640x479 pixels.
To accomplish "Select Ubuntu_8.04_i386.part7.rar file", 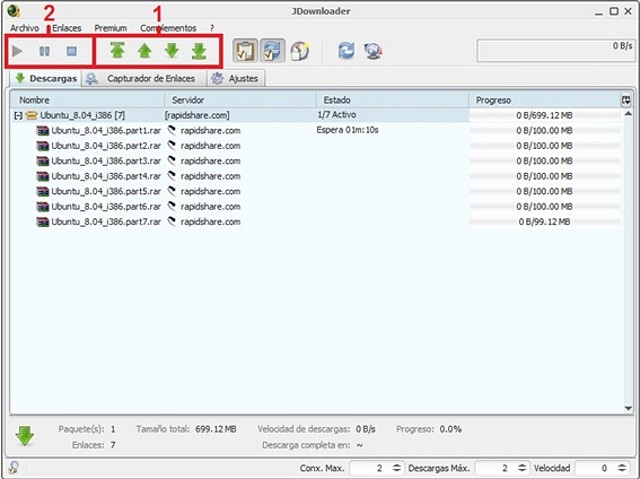I will tap(106, 222).
